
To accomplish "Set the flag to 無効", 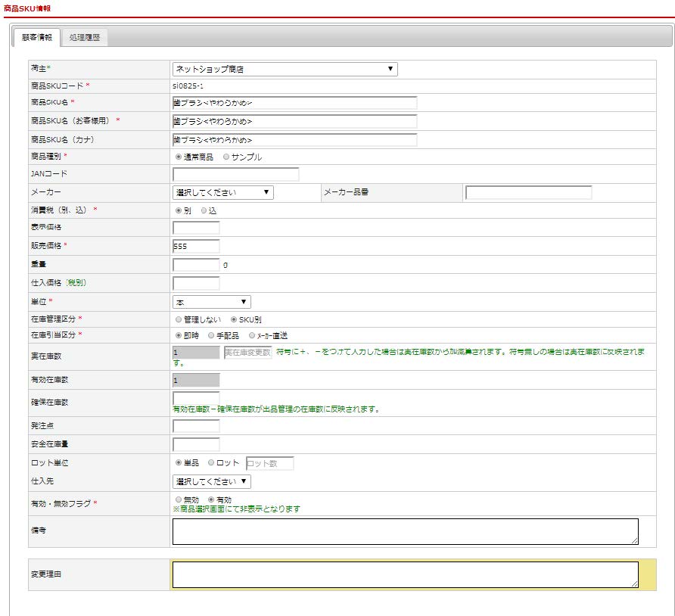I will coord(179,500).
